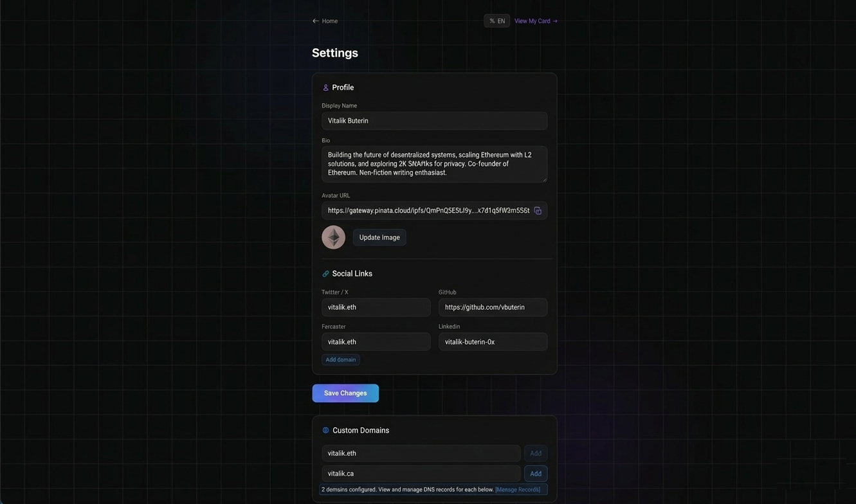
Task: Click the back arrow next to Home
Action: [x=314, y=21]
